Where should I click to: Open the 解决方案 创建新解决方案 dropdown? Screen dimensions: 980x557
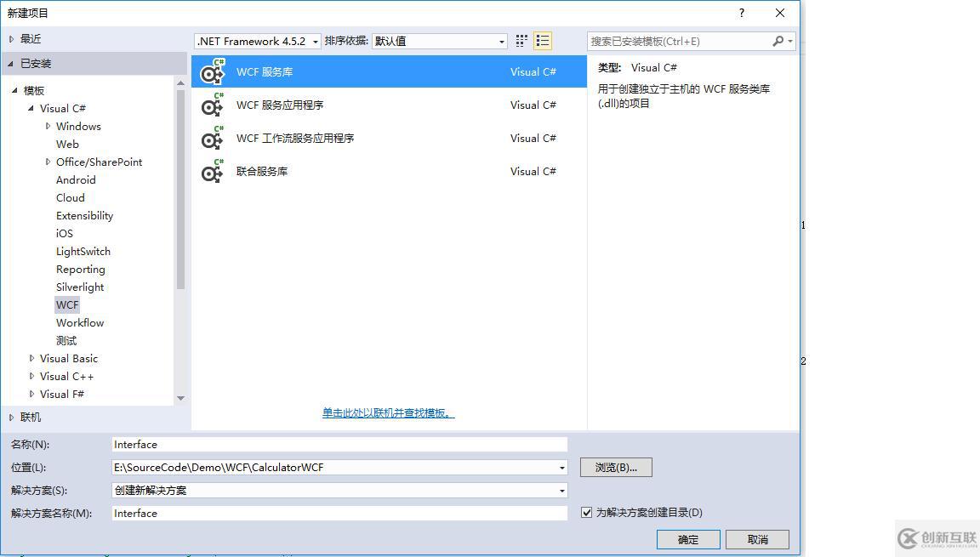(x=340, y=490)
